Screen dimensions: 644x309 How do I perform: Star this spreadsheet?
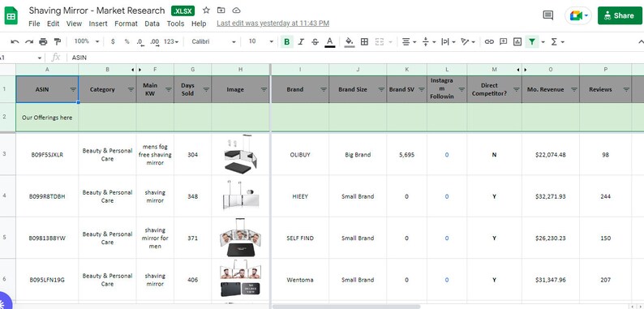click(206, 11)
